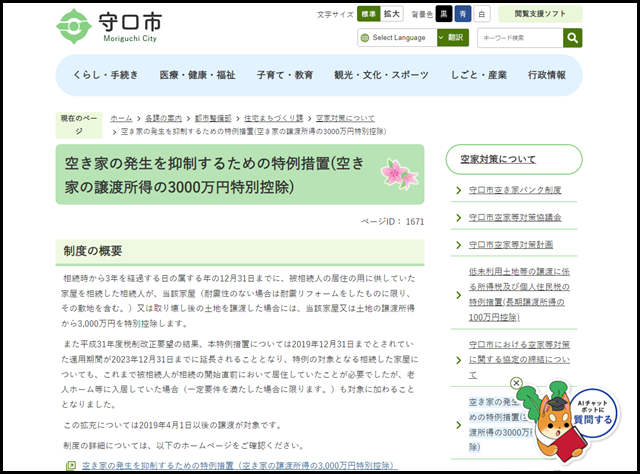Choose blue background color
The image size is (640, 474).
tap(463, 14)
